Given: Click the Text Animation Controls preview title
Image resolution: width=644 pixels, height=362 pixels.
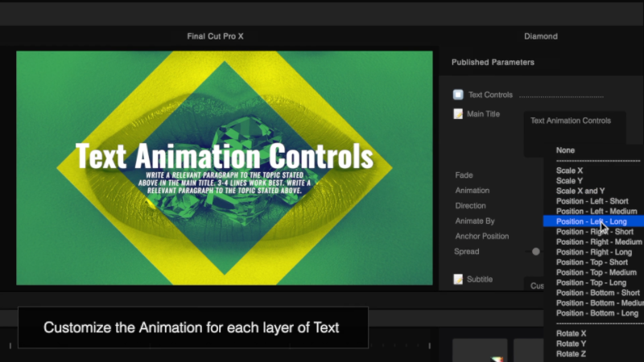Looking at the screenshot, I should click(225, 156).
